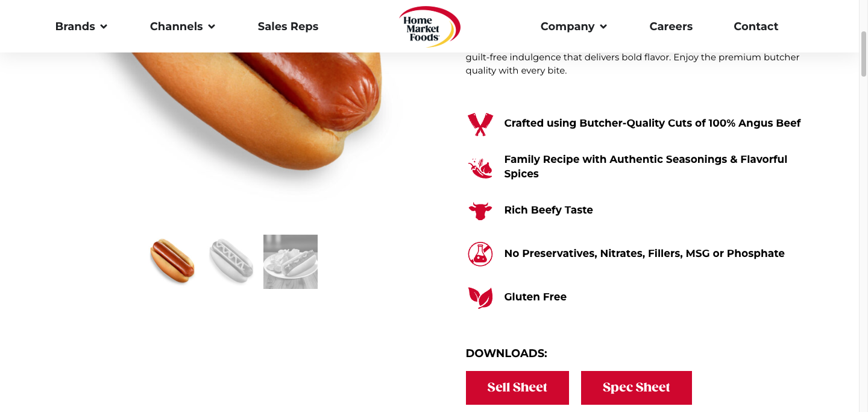Click the cow head Rich Beefy Taste icon
Image resolution: width=868 pixels, height=412 pixels.
pyautogui.click(x=480, y=211)
